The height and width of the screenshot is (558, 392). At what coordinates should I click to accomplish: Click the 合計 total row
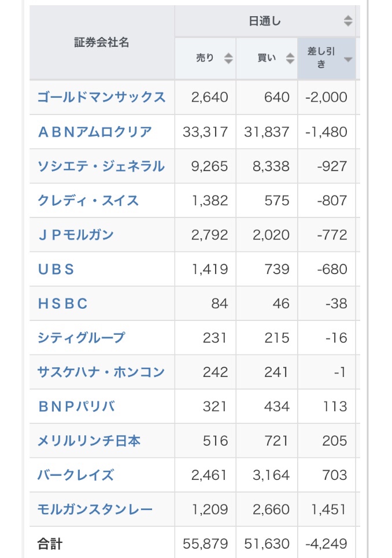click(x=195, y=544)
